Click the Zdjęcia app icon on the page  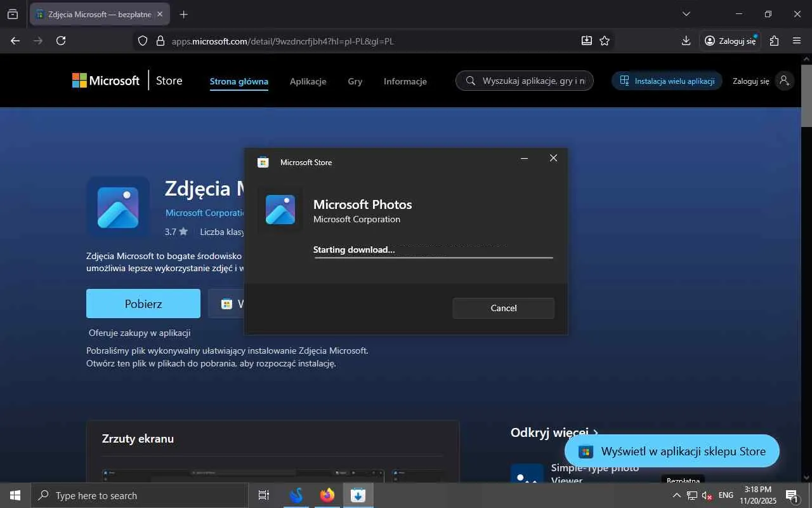[x=118, y=208]
